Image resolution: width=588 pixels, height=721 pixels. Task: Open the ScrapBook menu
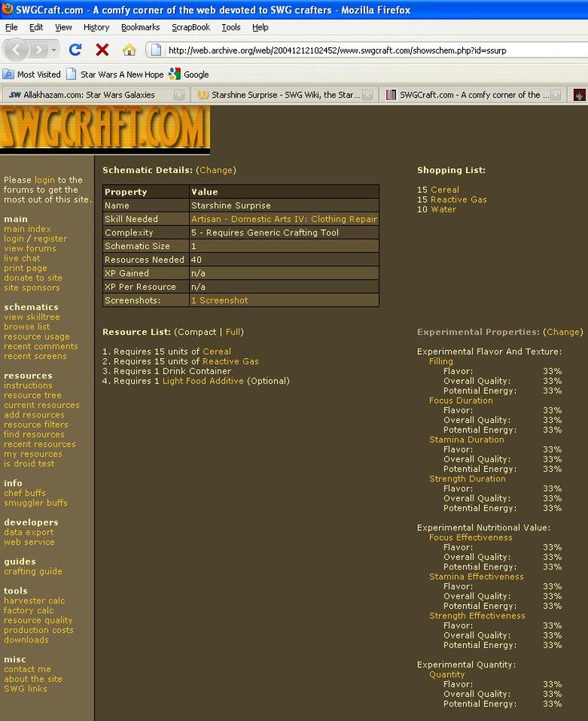(x=191, y=27)
